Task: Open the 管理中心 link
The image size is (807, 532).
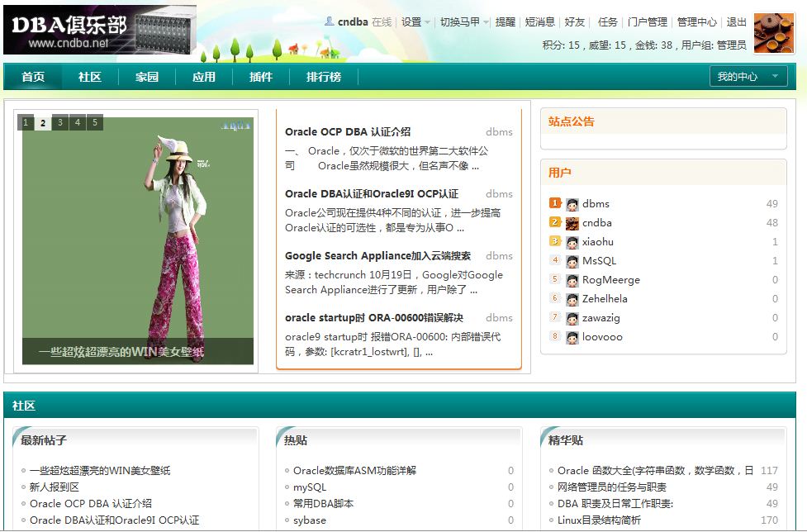Action: click(696, 22)
